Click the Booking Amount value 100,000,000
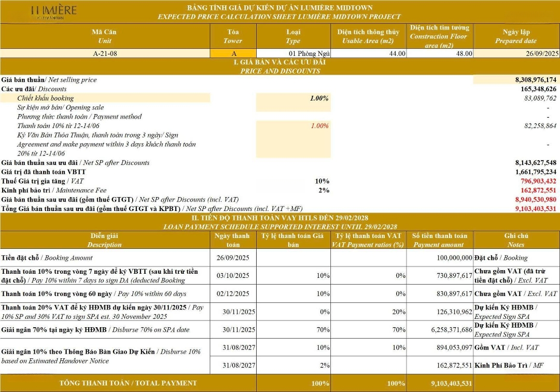The image size is (560, 392). [440, 258]
